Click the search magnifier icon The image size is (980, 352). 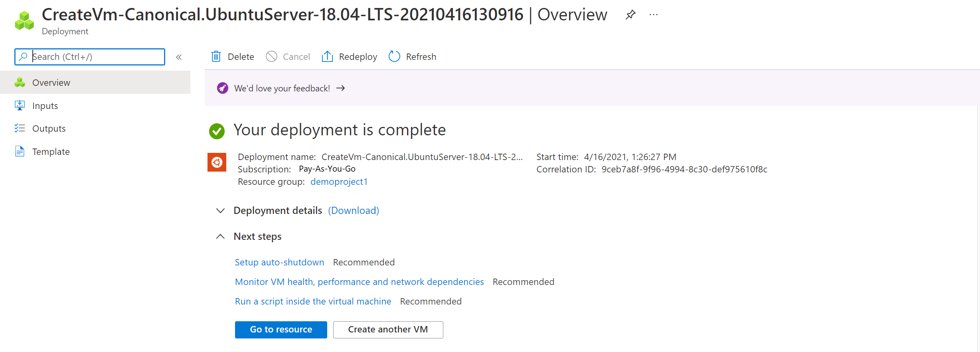click(x=24, y=57)
